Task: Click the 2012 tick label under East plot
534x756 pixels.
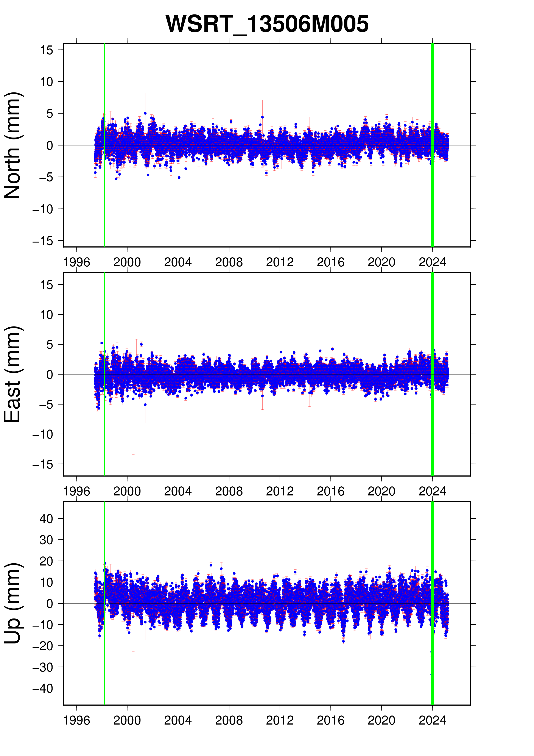Action: click(x=280, y=492)
